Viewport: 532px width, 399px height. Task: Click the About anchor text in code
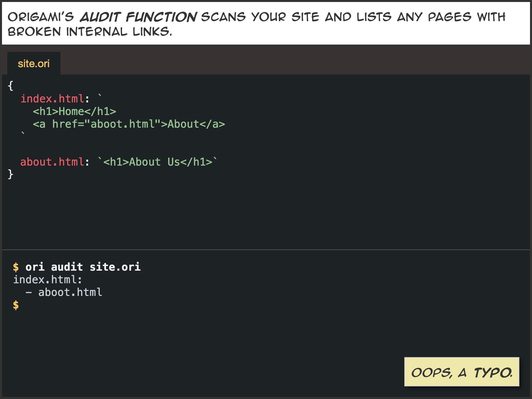coord(183,124)
